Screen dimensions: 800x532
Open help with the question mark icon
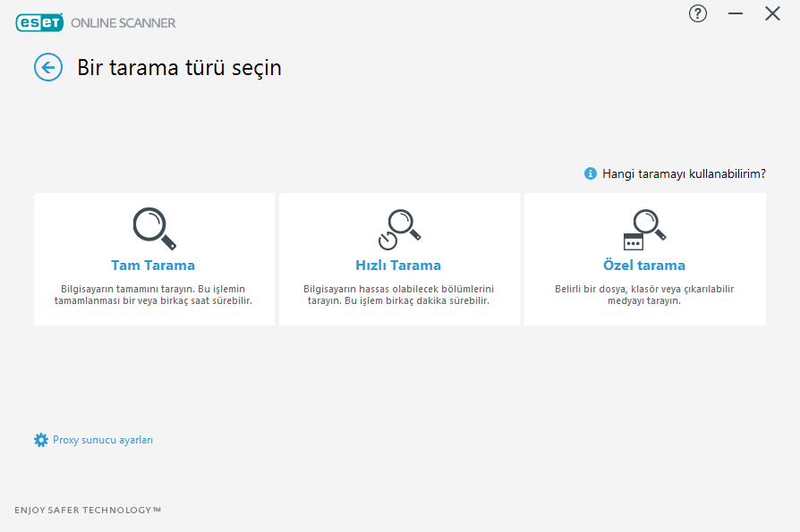click(698, 13)
